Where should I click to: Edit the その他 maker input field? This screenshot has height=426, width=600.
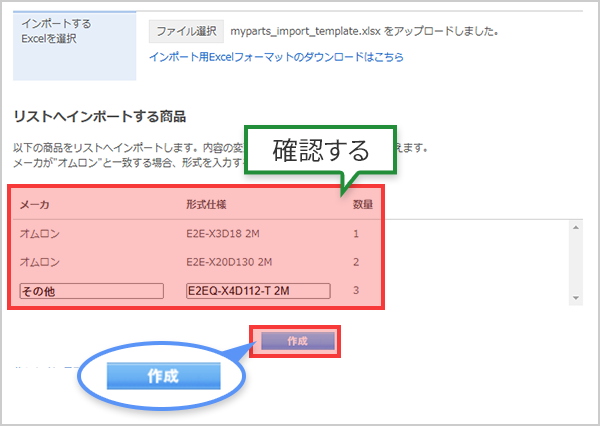(91, 291)
